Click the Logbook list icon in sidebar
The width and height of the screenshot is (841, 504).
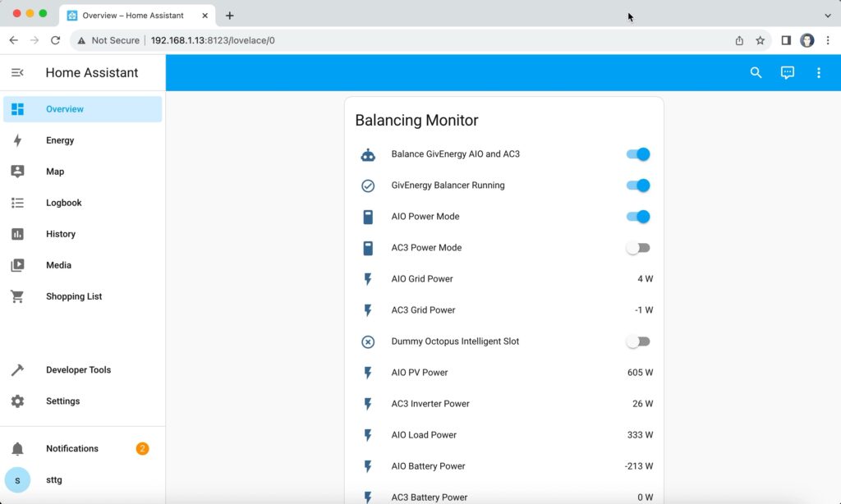[17, 203]
